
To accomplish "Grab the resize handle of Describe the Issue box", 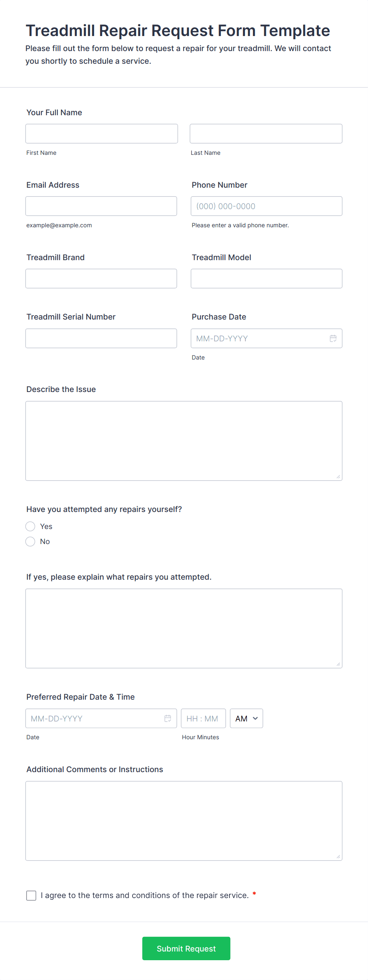I will point(338,477).
